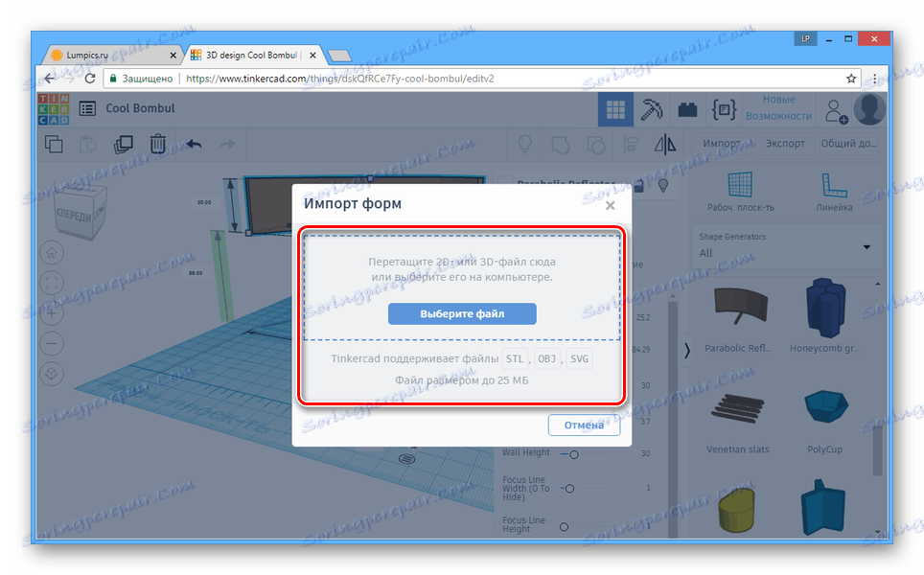Click the Fit all in view icon
Image resolution: width=924 pixels, height=575 pixels.
pos(52,283)
